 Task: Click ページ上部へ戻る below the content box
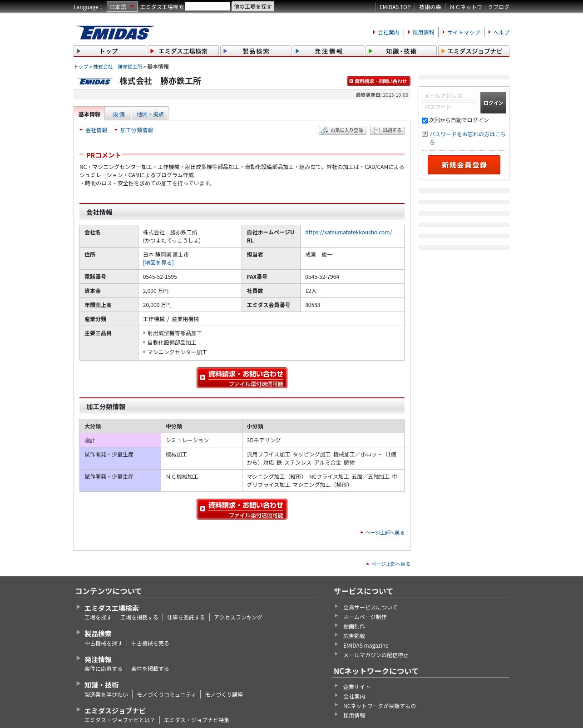coord(390,564)
